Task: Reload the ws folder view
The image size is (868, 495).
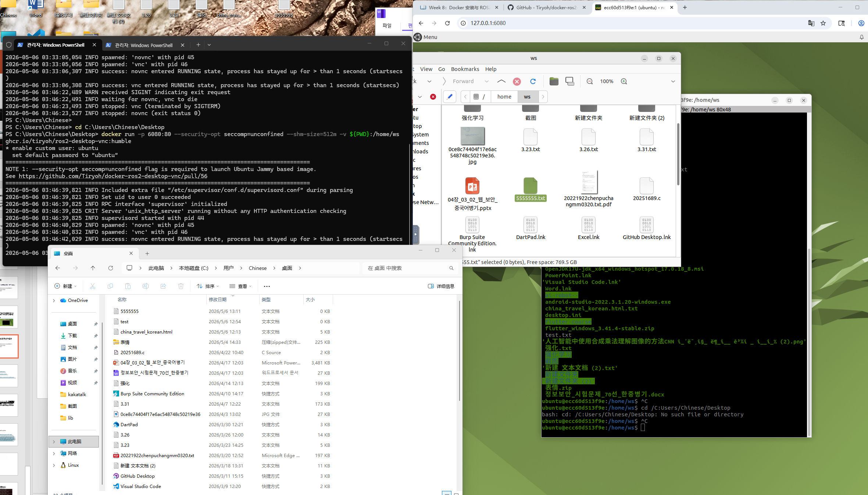Action: pos(533,81)
